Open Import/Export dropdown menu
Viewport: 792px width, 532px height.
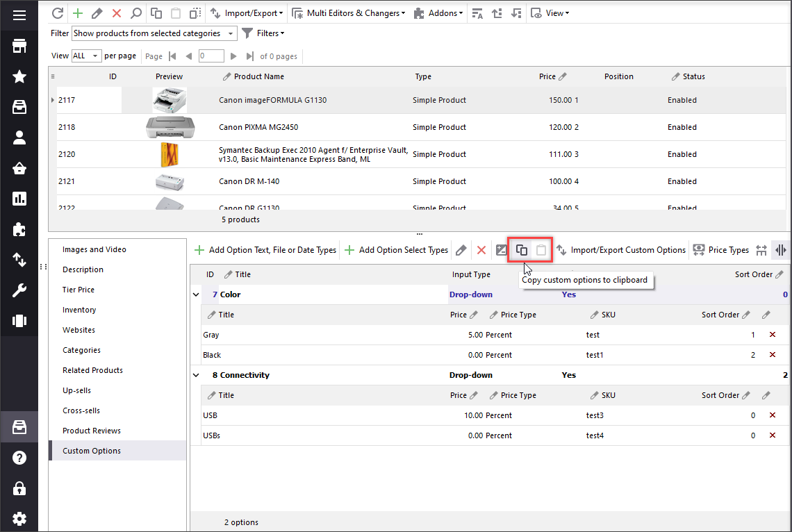coord(247,13)
